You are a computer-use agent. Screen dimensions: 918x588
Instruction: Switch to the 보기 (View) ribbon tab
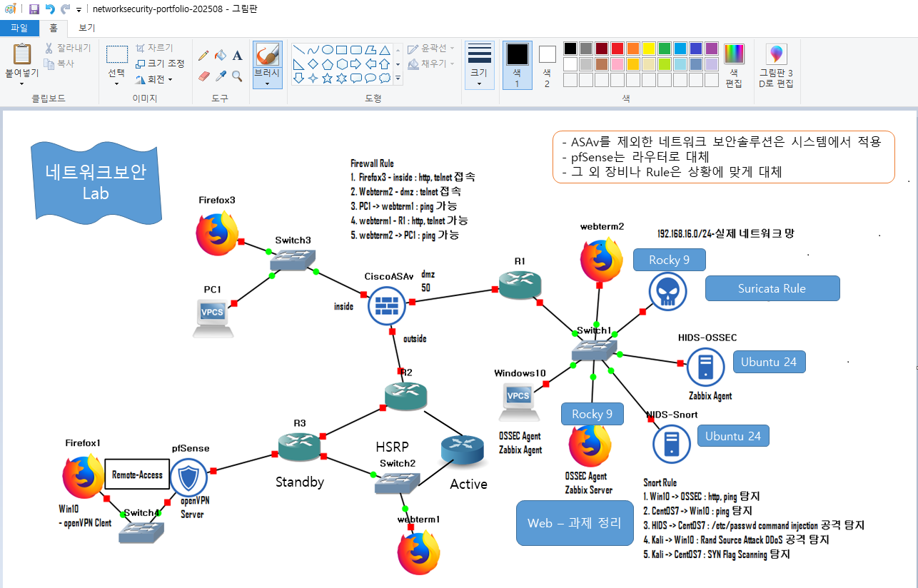coord(86,28)
